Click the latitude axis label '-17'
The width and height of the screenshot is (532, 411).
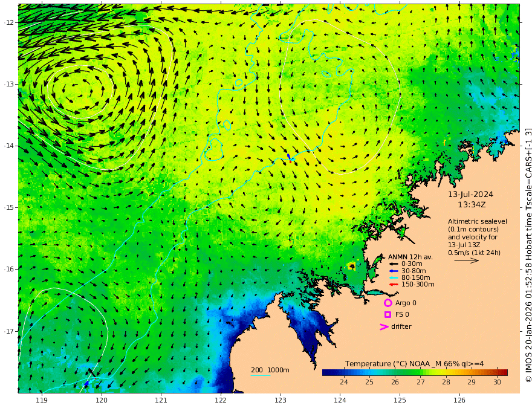(x=8, y=331)
